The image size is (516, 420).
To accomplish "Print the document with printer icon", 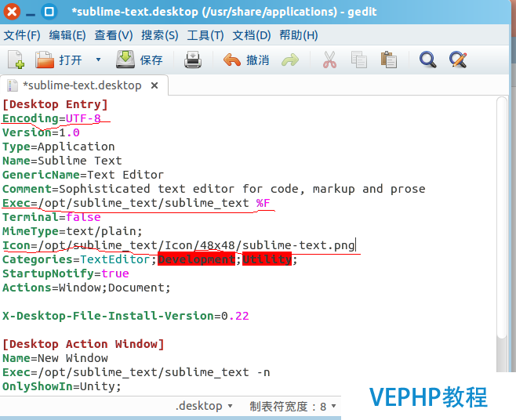I will [192, 60].
